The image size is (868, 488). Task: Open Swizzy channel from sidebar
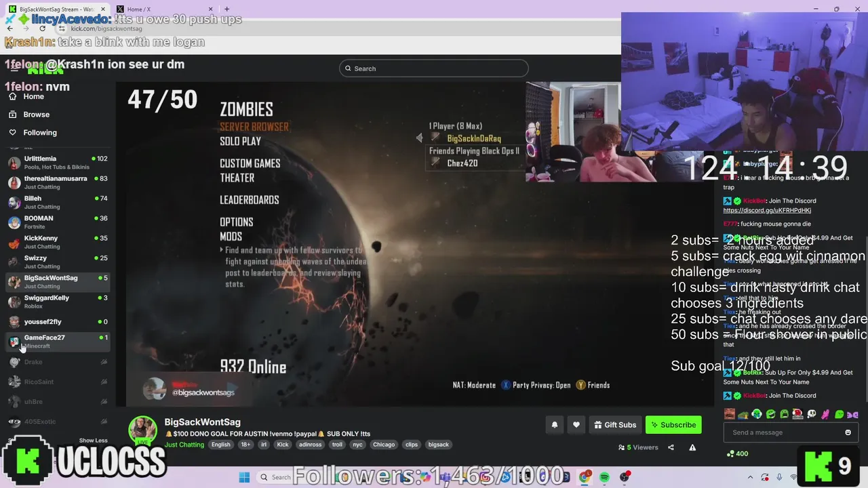click(x=58, y=262)
